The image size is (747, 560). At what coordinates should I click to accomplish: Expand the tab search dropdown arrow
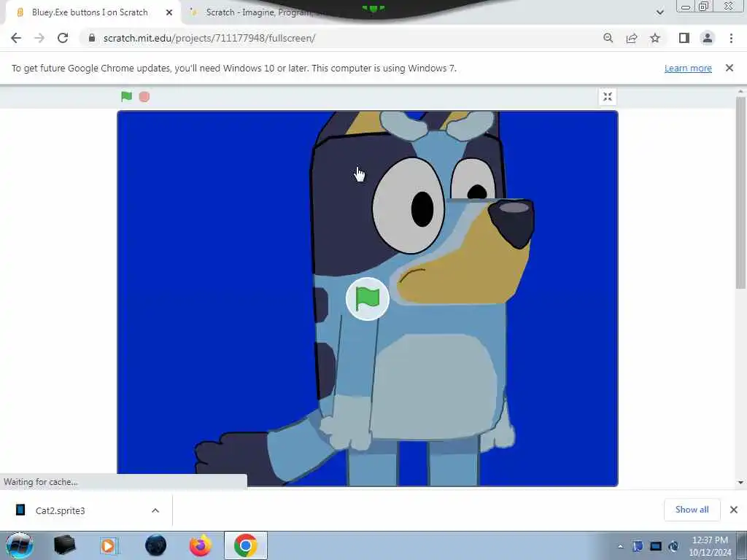[659, 12]
